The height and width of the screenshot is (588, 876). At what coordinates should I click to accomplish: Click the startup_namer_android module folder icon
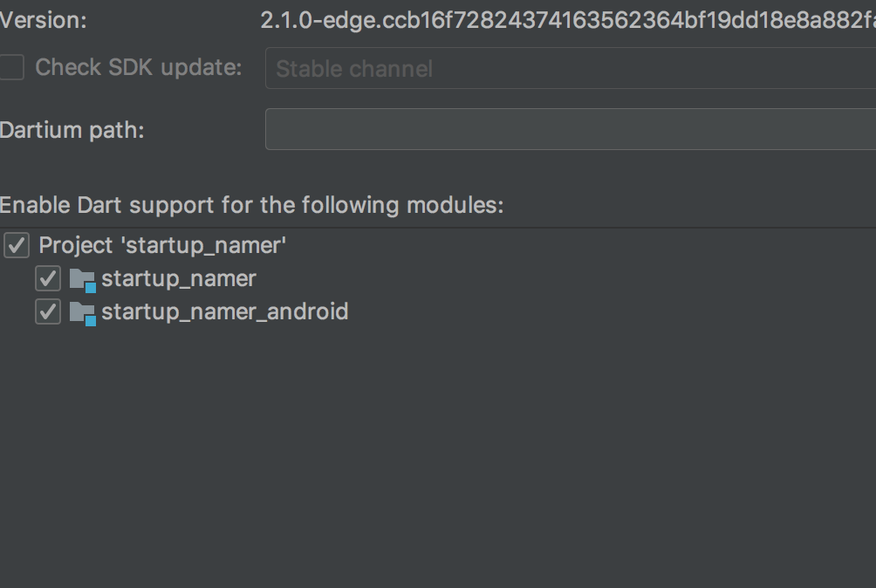[x=84, y=311]
